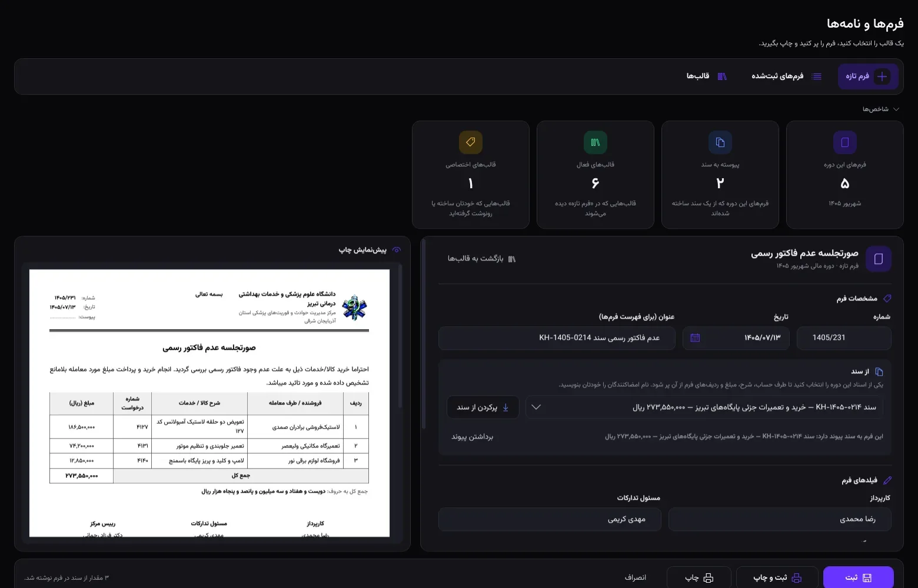This screenshot has width=918, height=588.
Task: Click the university logo in the preview
Action: point(354,308)
